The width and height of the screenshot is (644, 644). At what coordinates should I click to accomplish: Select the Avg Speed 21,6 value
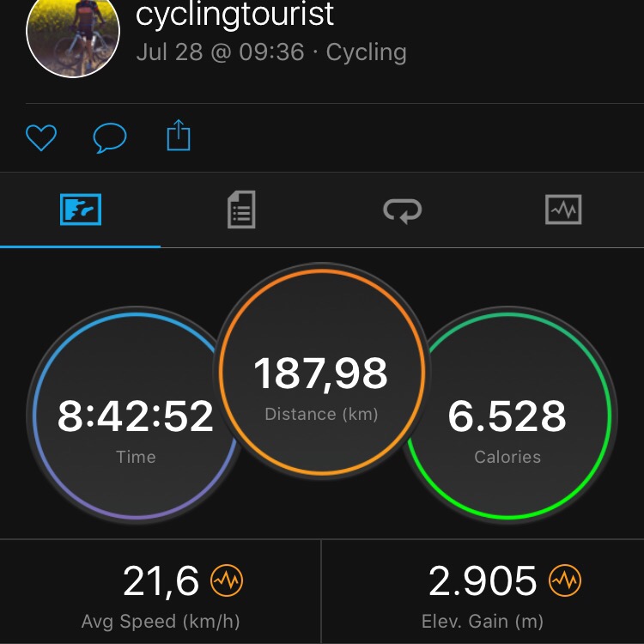pyautogui.click(x=161, y=582)
